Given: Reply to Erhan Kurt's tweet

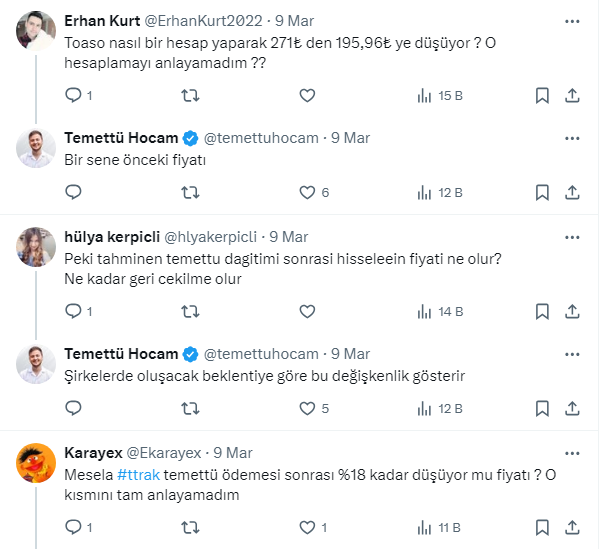Looking at the screenshot, I should [72, 96].
